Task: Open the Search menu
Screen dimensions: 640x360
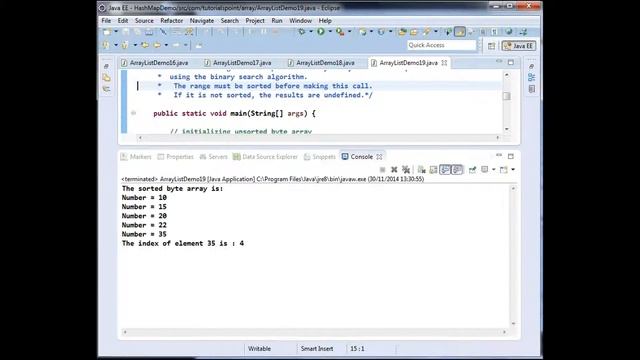Action: [x=230, y=20]
